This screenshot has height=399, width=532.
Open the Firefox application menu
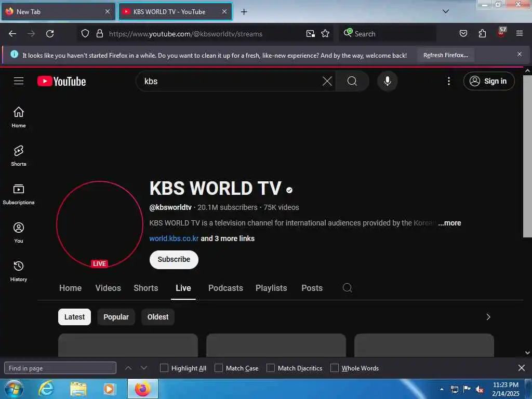tap(520, 34)
